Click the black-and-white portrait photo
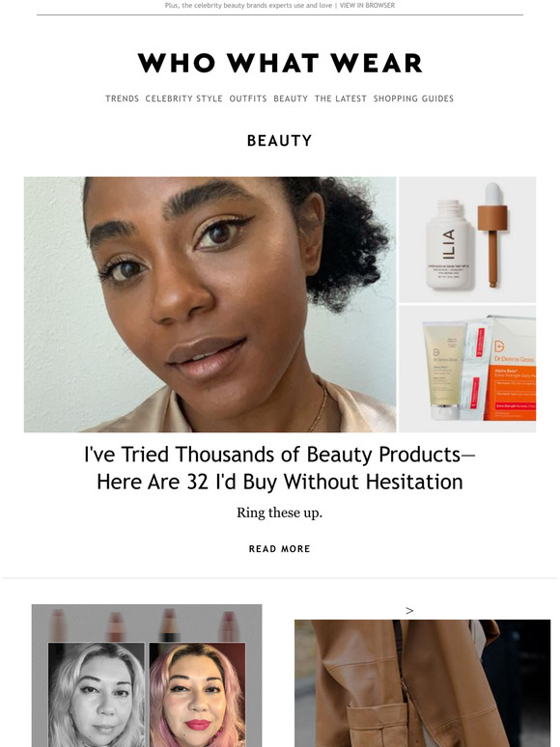The height and width of the screenshot is (747, 560). coord(97,695)
